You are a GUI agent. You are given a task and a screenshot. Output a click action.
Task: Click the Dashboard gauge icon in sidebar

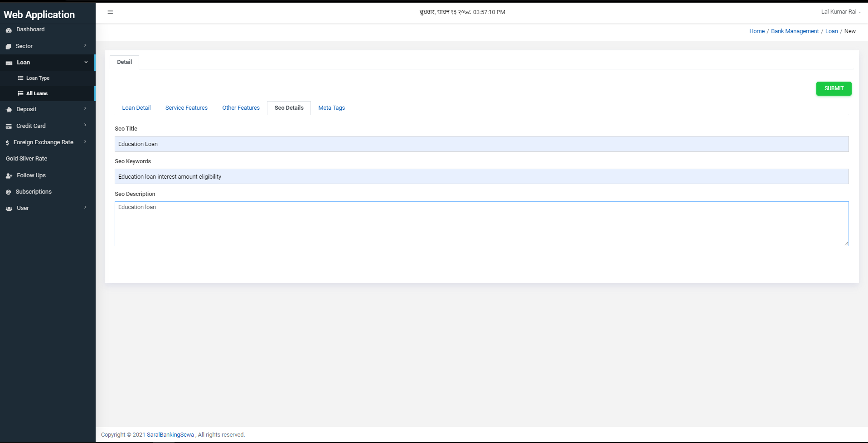click(x=9, y=30)
